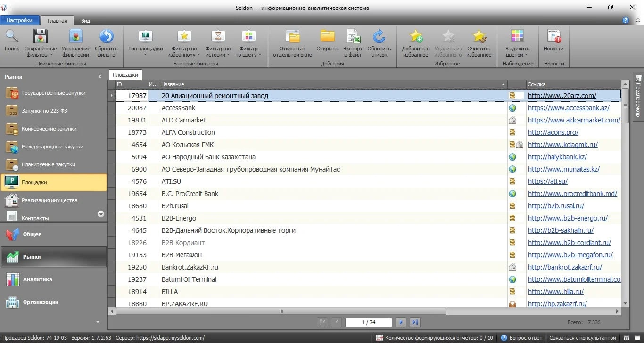Select the AccessBank row name
This screenshot has height=343, width=644.
[178, 108]
